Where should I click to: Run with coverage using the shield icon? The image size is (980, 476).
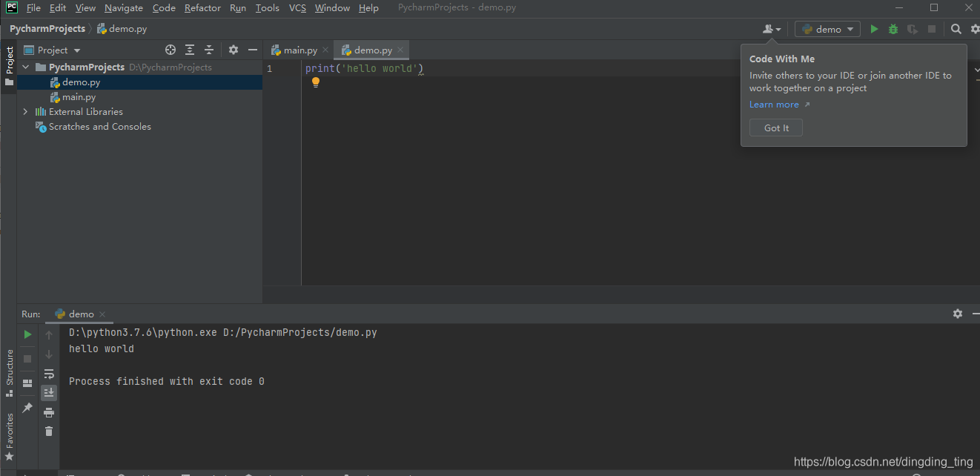pyautogui.click(x=913, y=29)
